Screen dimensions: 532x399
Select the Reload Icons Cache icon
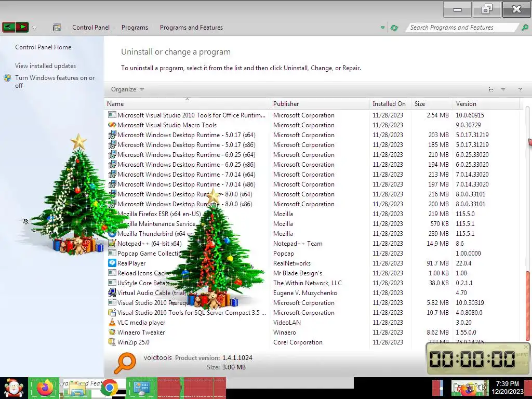(x=112, y=273)
